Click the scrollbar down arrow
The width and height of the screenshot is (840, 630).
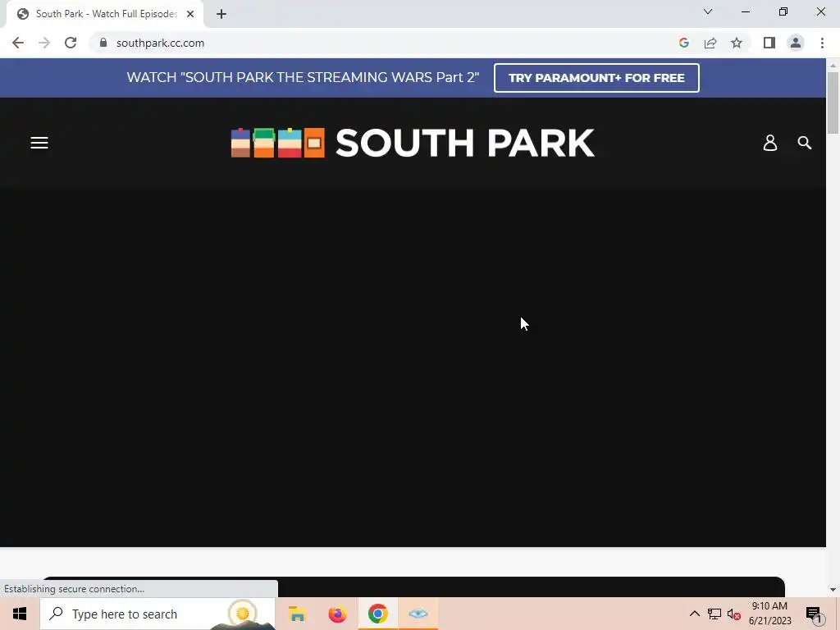coord(833,590)
